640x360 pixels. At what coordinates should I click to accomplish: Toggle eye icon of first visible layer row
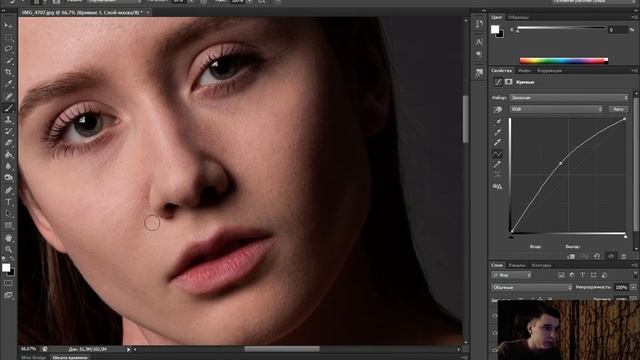(494, 316)
